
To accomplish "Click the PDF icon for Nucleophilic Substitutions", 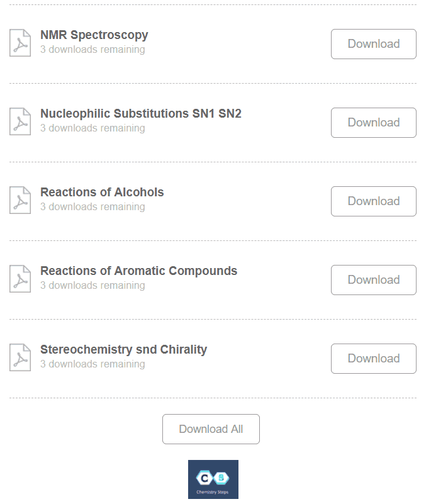I will [x=20, y=122].
